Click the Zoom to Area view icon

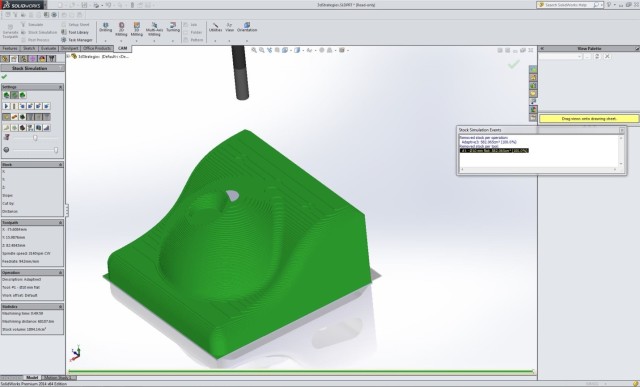[262, 50]
